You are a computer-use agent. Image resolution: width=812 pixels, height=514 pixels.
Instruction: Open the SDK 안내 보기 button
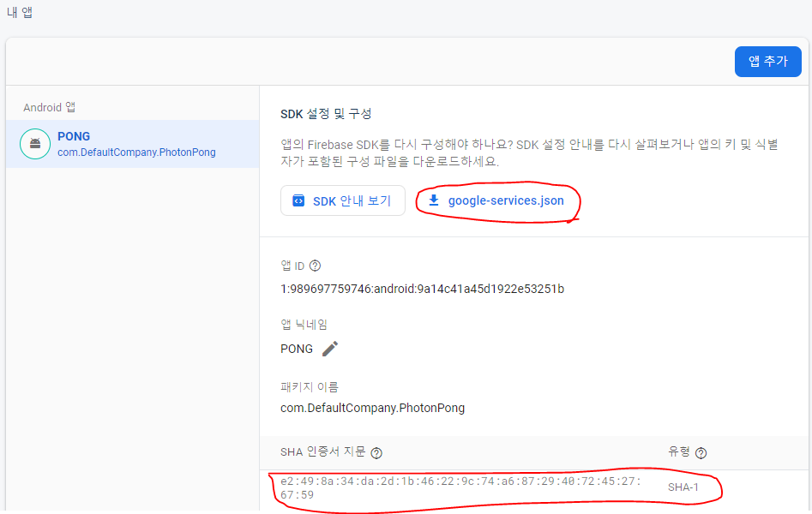(343, 200)
